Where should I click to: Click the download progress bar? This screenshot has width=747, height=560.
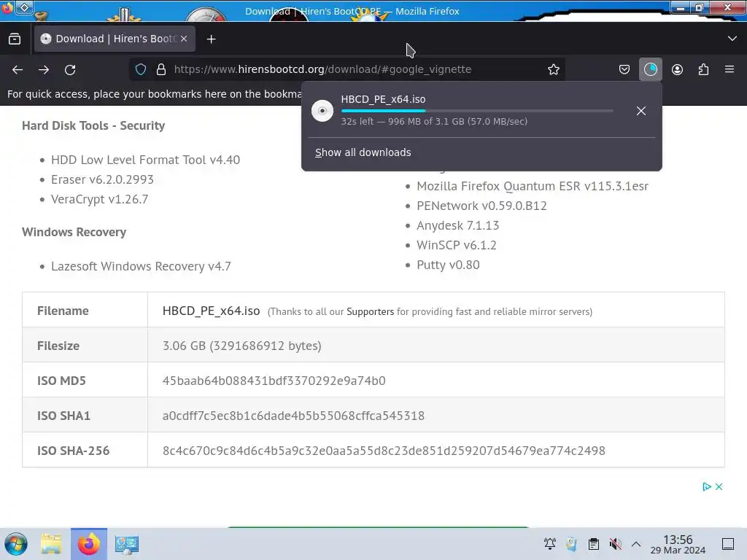[x=477, y=111]
